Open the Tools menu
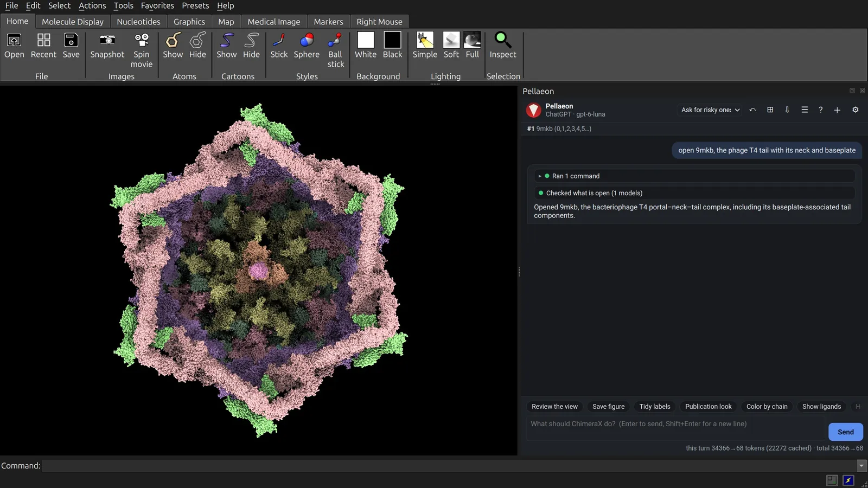Viewport: 868px width, 488px height. [123, 5]
